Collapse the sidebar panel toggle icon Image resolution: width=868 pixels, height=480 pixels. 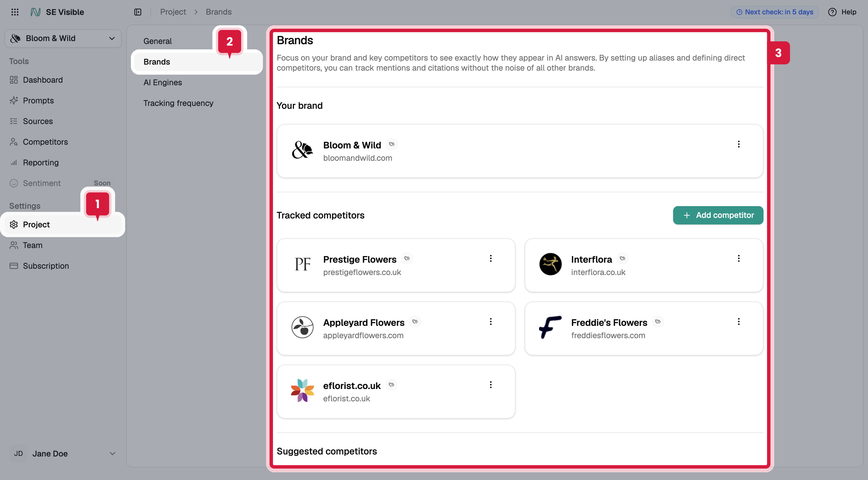tap(138, 12)
